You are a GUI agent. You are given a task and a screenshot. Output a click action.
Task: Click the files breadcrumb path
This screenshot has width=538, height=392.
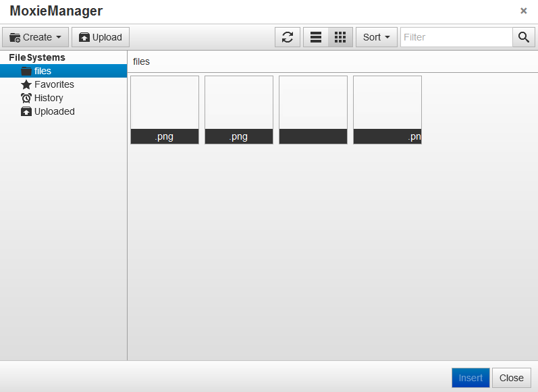141,61
